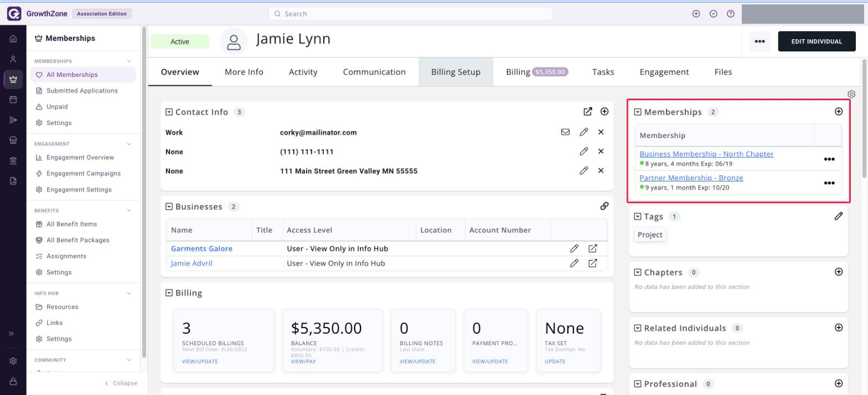
Task: Open the Billing bank icon in rail
Action: pyautogui.click(x=13, y=161)
